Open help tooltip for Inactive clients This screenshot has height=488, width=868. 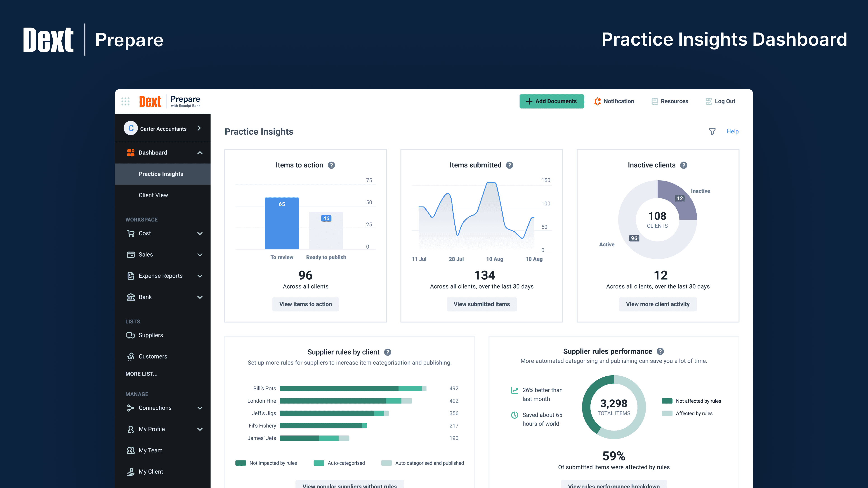[684, 165]
